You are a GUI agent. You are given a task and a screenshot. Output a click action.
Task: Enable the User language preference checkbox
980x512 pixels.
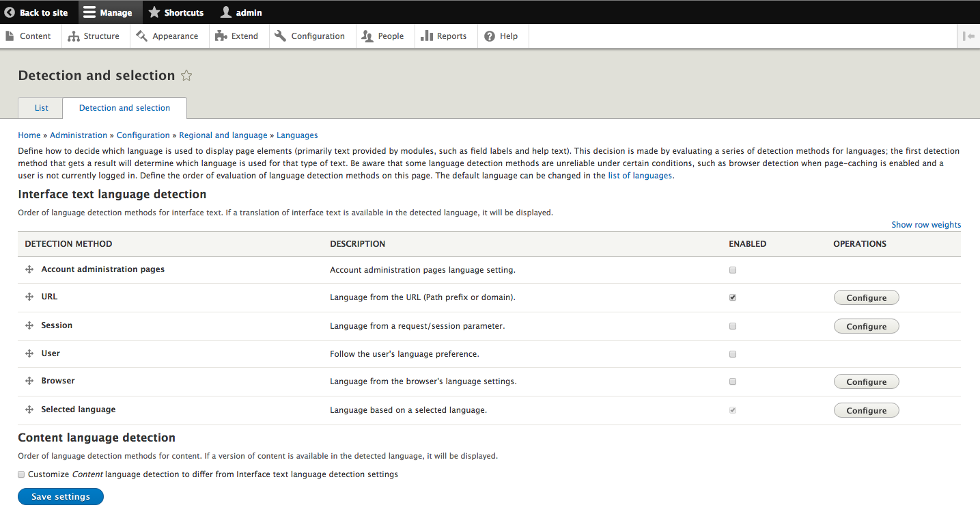(x=733, y=354)
